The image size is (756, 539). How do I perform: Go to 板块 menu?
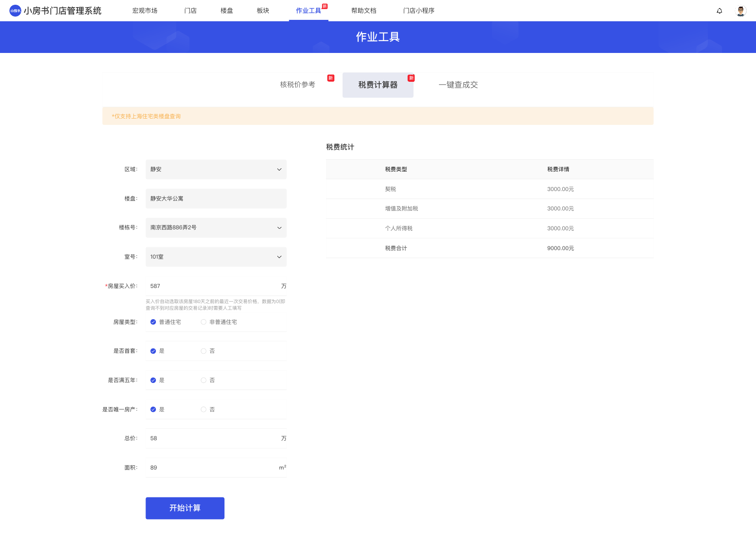[x=263, y=10]
